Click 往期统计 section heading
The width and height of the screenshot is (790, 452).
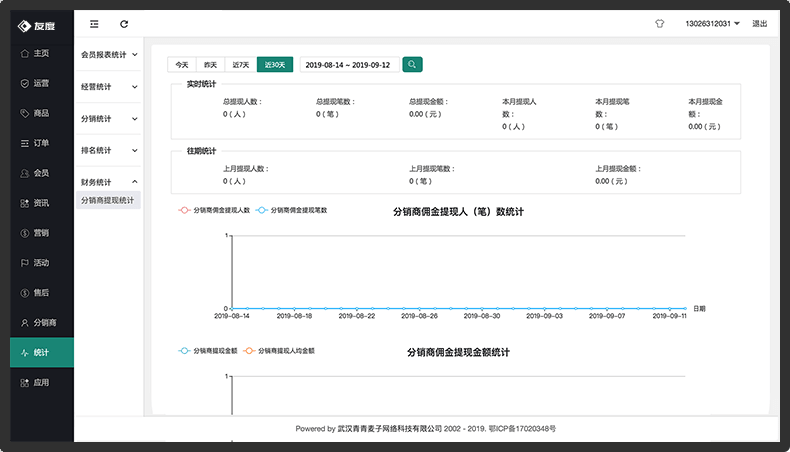tap(202, 151)
